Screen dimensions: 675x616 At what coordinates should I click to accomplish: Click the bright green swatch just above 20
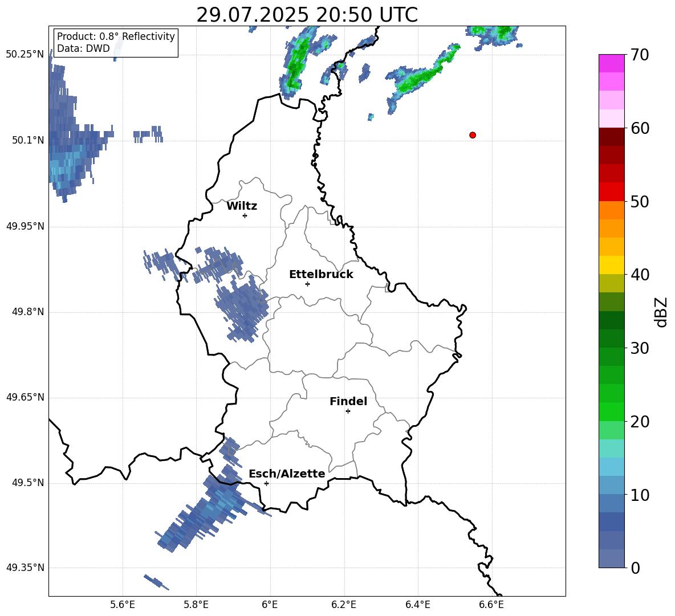tap(612, 411)
